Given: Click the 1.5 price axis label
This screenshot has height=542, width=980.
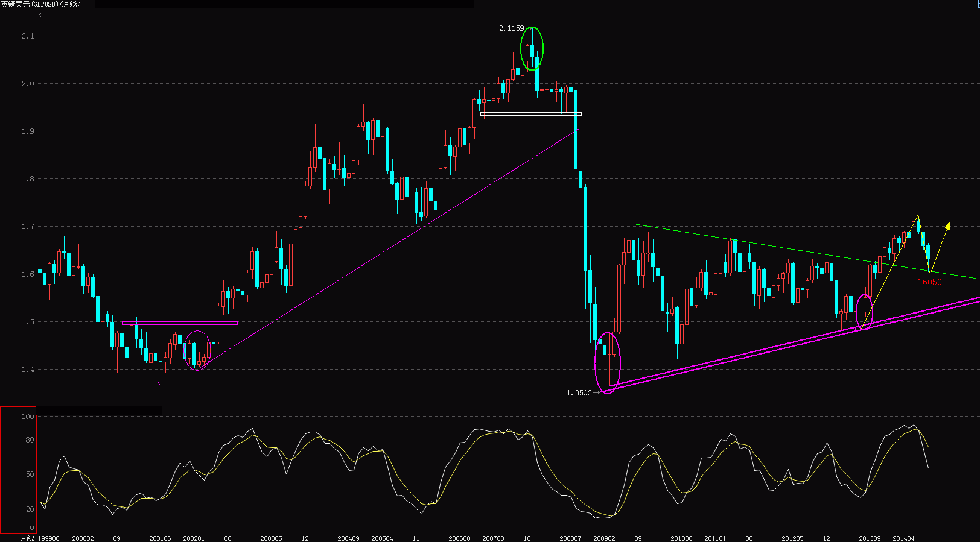Looking at the screenshot, I should [x=28, y=322].
